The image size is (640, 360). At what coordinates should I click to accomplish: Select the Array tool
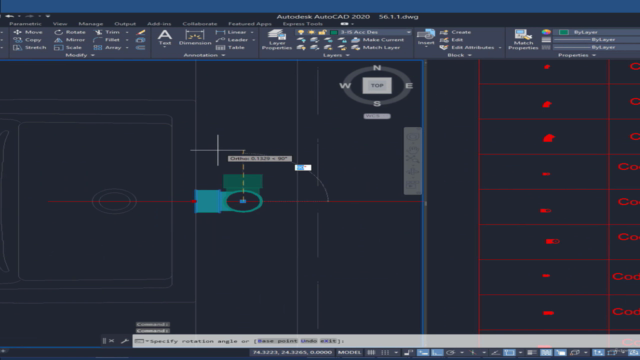(108, 47)
